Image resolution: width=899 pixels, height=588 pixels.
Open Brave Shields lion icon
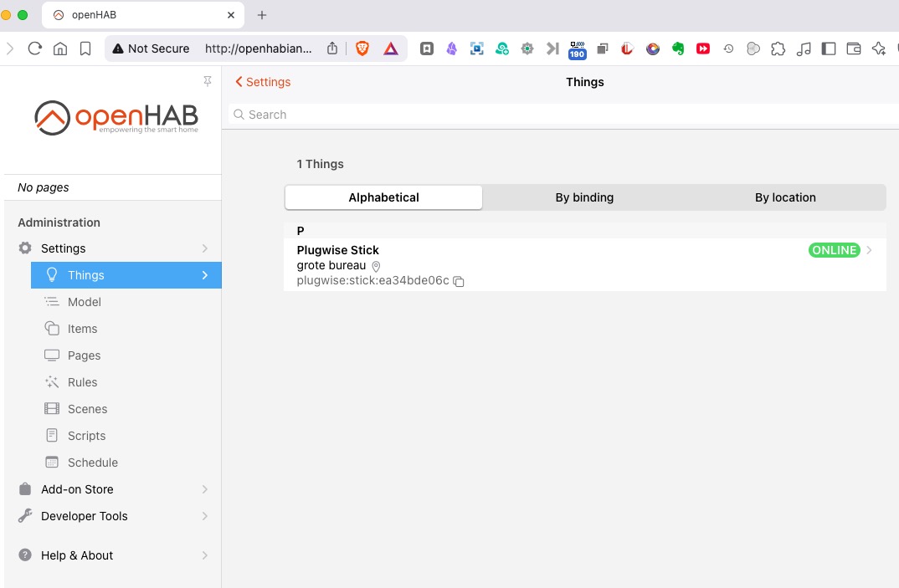tap(362, 49)
